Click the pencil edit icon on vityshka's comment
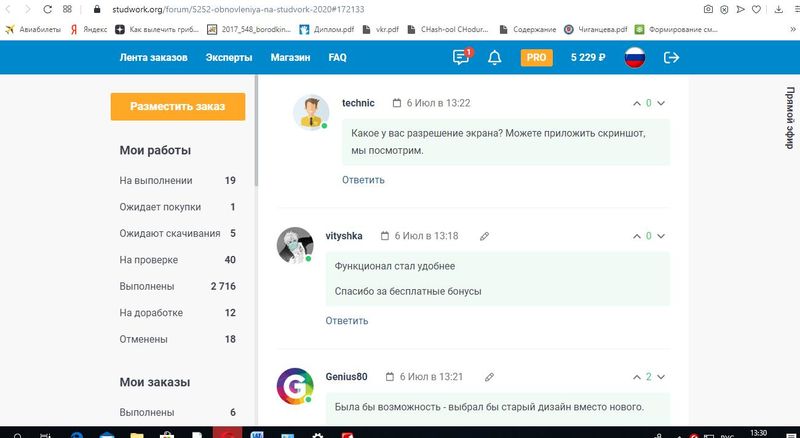This screenshot has width=800, height=438. point(484,236)
